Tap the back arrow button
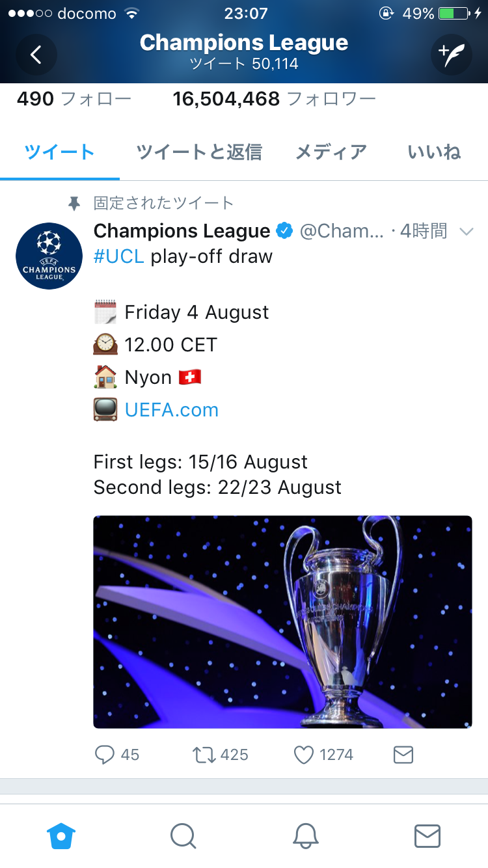Viewport: 488px width, 868px height. 36,55
